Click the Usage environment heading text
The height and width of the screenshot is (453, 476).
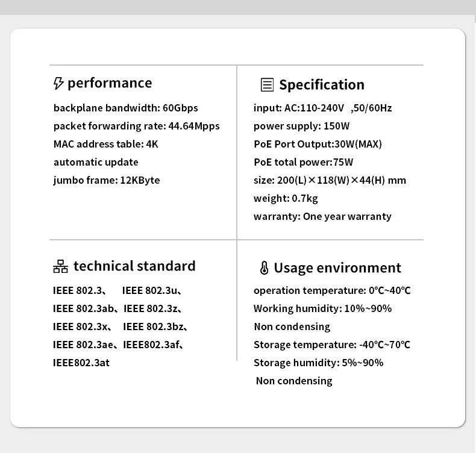click(x=337, y=268)
